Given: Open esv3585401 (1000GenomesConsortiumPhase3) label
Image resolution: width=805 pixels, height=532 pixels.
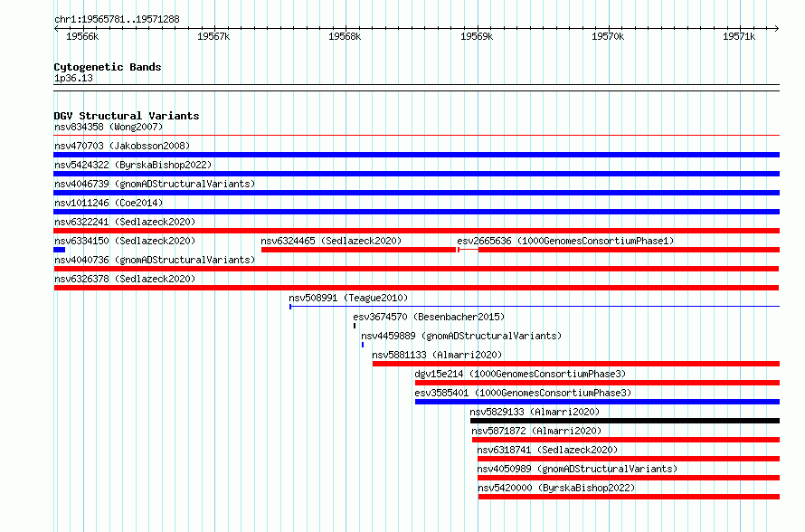Looking at the screenshot, I should point(523,393).
